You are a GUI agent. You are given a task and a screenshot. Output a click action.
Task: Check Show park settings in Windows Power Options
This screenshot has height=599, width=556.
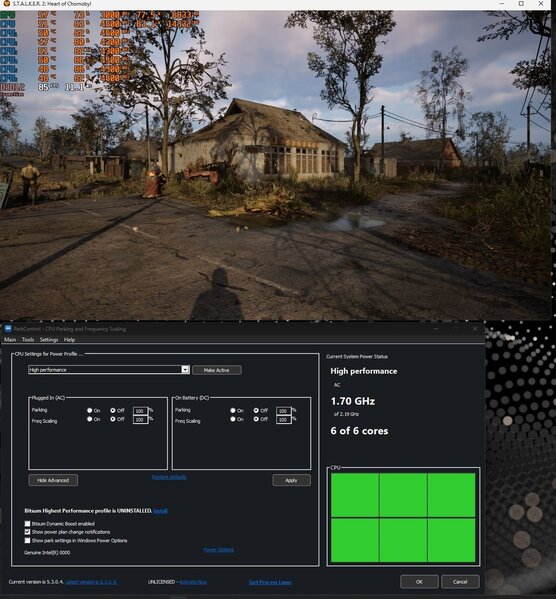pos(28,541)
